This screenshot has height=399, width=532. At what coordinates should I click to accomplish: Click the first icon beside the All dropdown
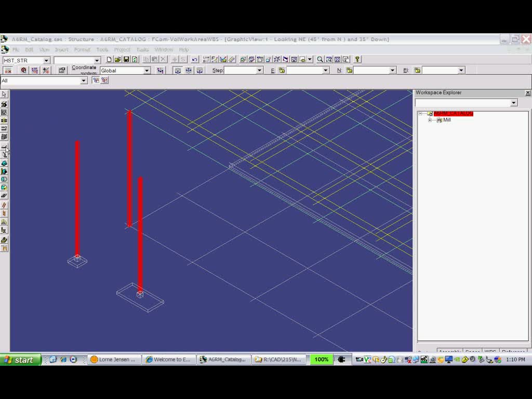96,81
